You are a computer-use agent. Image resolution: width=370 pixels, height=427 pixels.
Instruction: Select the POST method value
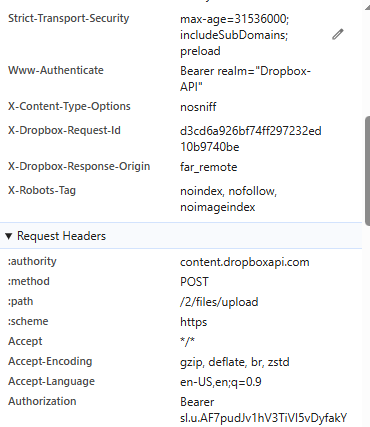pos(194,282)
